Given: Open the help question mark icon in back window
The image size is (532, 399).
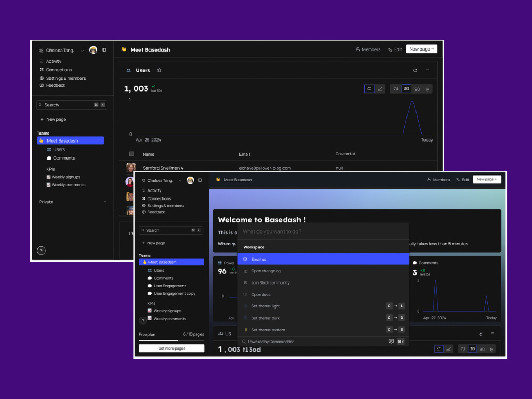Looking at the screenshot, I should [x=41, y=251].
